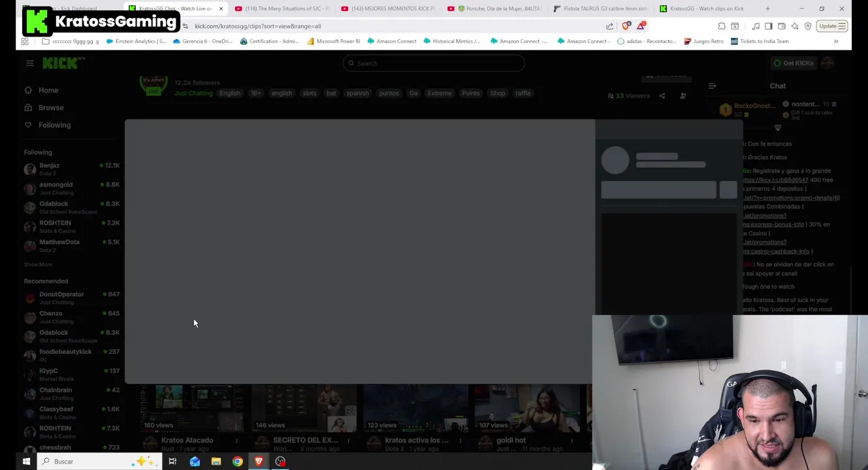Open options menu for kratos activa los clip
Screen dimensions: 868x470
(x=460, y=441)
